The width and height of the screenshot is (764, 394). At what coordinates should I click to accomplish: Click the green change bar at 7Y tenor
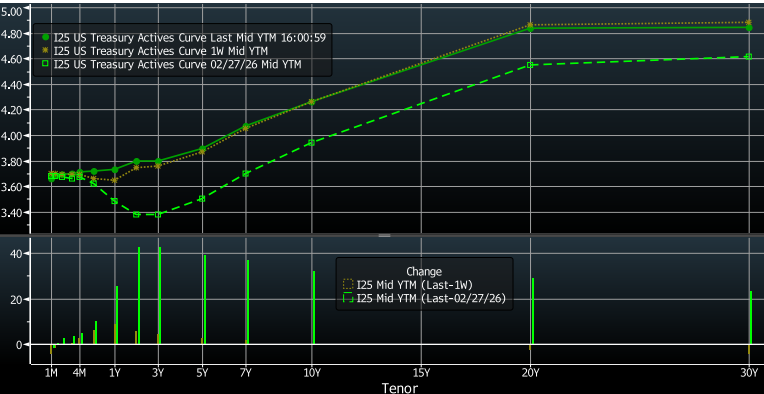tap(248, 302)
